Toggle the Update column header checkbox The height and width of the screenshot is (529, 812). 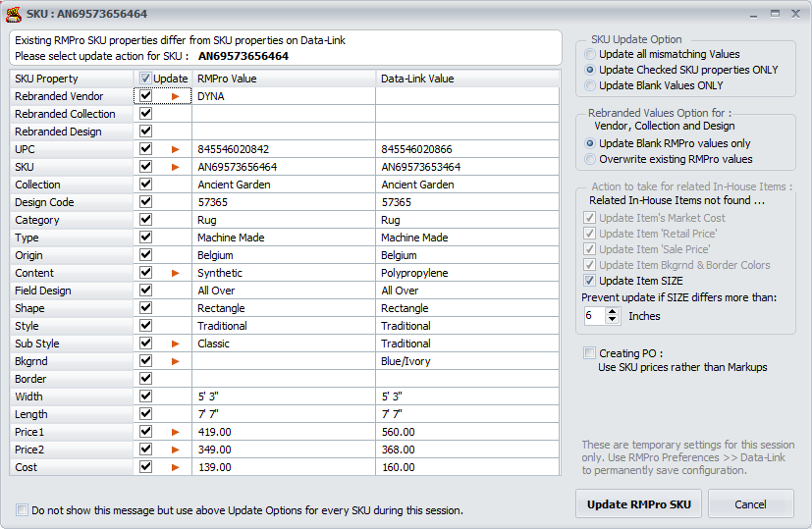[x=145, y=79]
